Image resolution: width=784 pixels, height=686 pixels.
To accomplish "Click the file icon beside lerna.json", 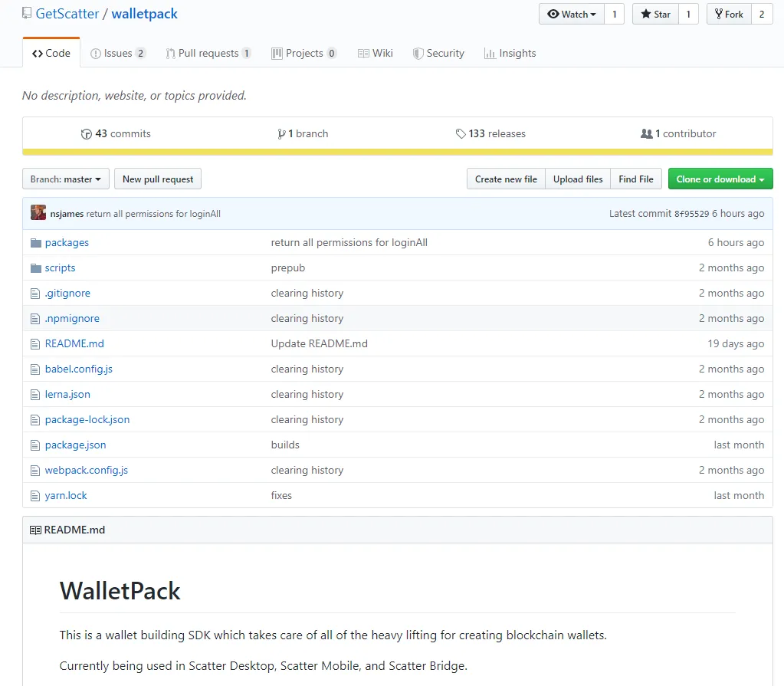I will tap(35, 395).
